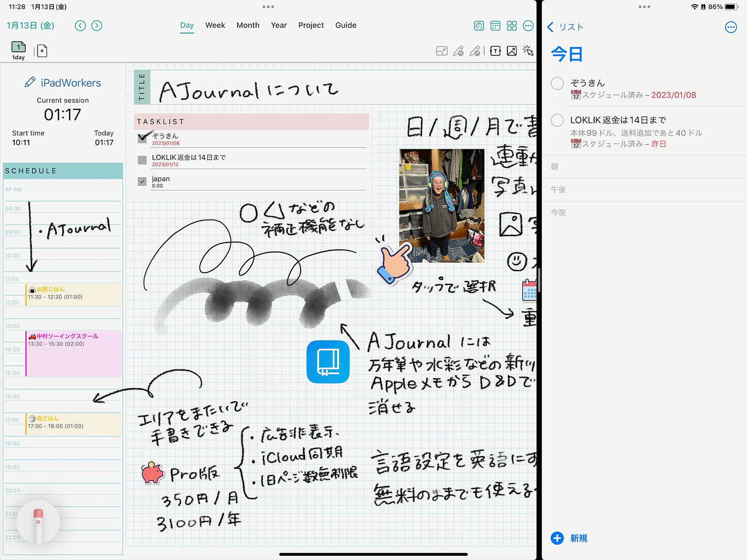The width and height of the screenshot is (747, 560).
Task: Select the text box insertion tool
Action: tap(495, 51)
